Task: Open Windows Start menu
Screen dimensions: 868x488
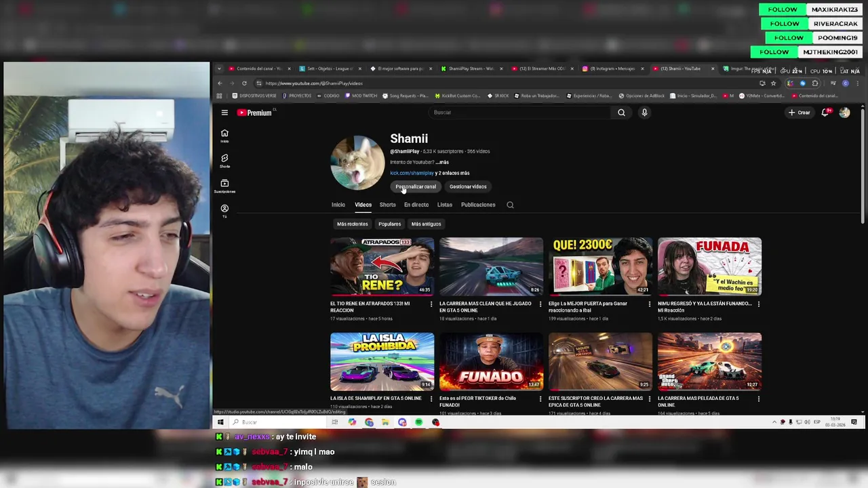Action: click(220, 422)
